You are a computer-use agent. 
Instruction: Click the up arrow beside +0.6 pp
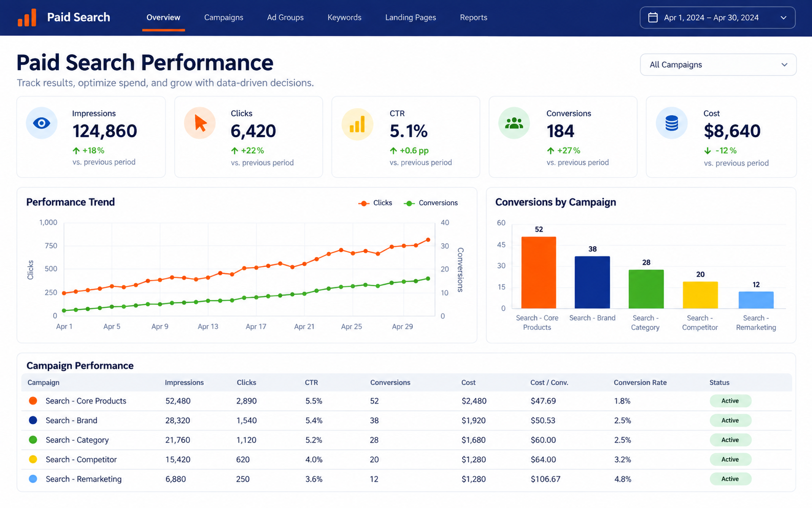[x=393, y=151]
